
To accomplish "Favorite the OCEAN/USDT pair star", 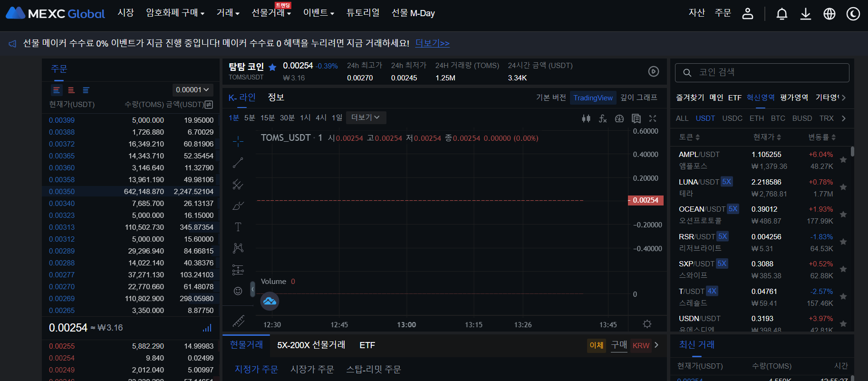I will tap(843, 215).
